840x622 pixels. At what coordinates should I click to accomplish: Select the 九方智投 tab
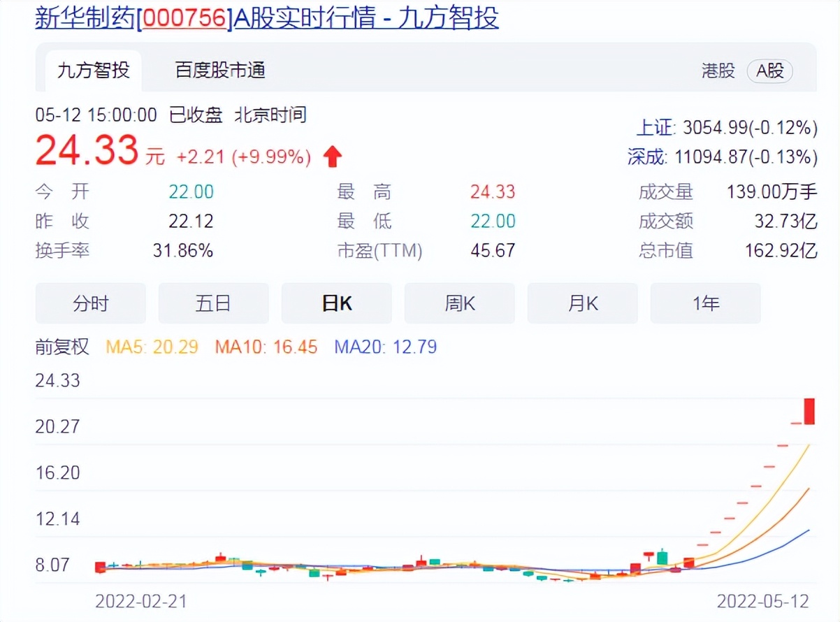pos(93,71)
